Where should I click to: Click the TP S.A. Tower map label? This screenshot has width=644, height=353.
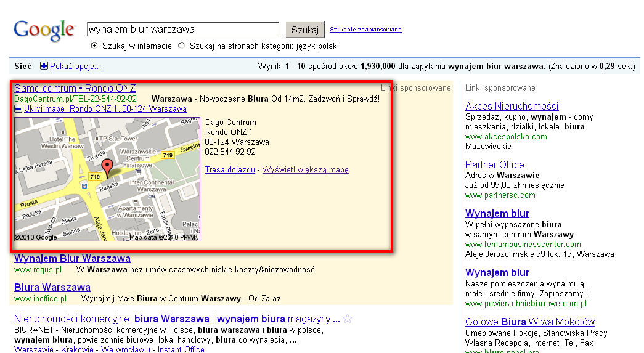point(118,139)
